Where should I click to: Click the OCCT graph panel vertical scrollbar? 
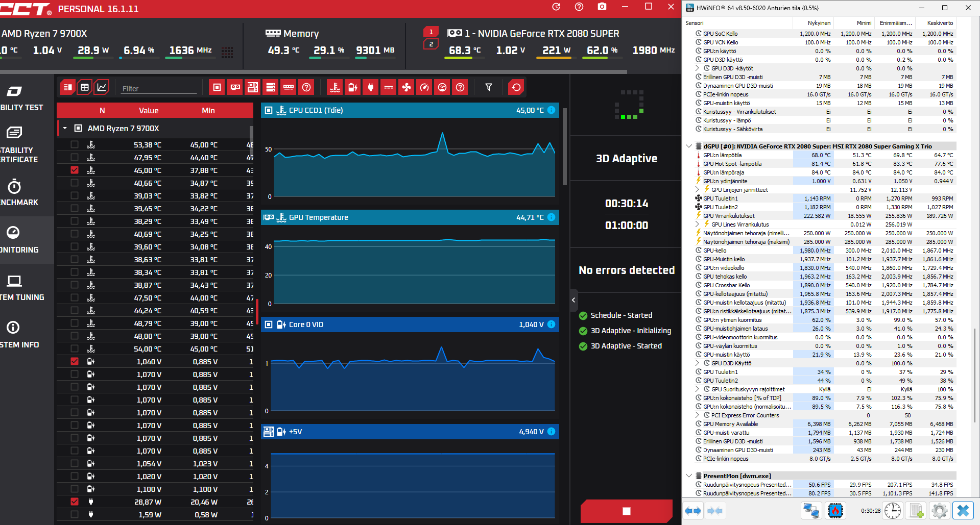(564, 147)
